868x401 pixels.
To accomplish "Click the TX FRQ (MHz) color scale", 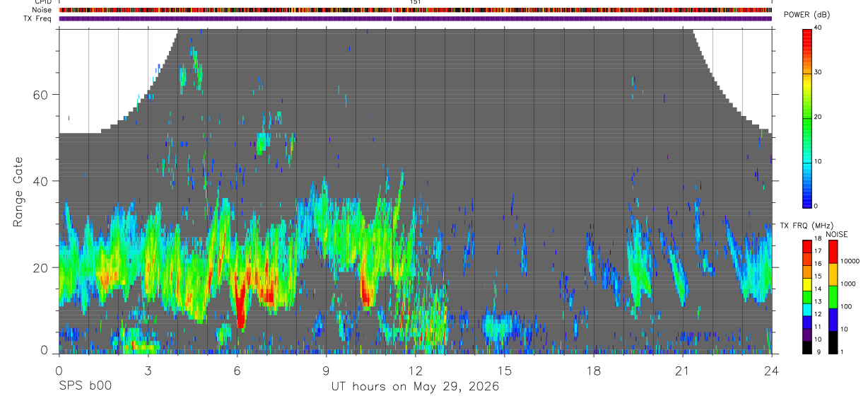I will coord(807,296).
